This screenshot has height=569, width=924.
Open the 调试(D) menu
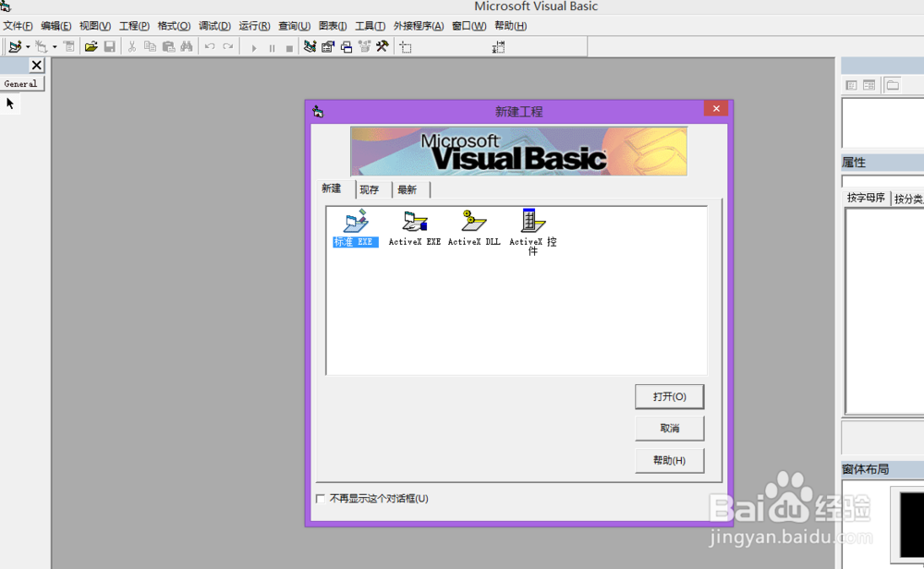click(214, 26)
